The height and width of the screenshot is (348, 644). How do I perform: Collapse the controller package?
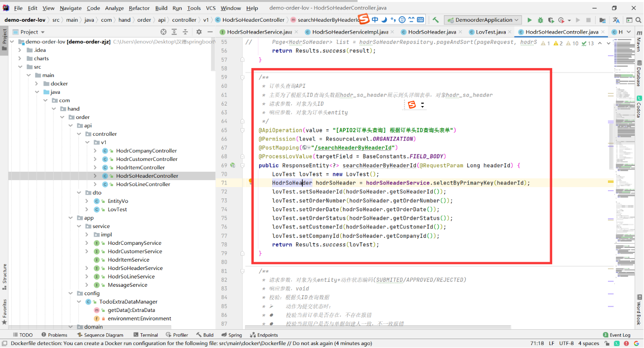78,134
